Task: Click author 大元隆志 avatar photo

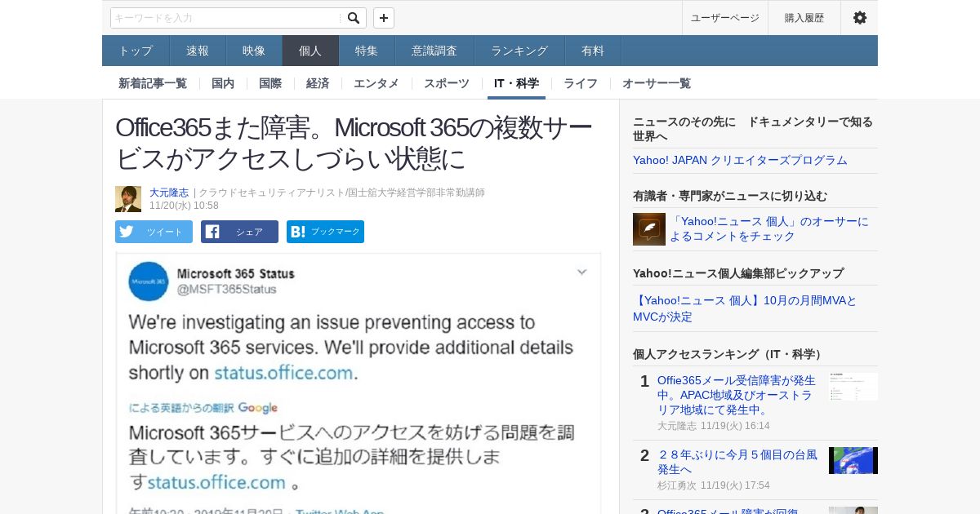Action: pyautogui.click(x=128, y=199)
